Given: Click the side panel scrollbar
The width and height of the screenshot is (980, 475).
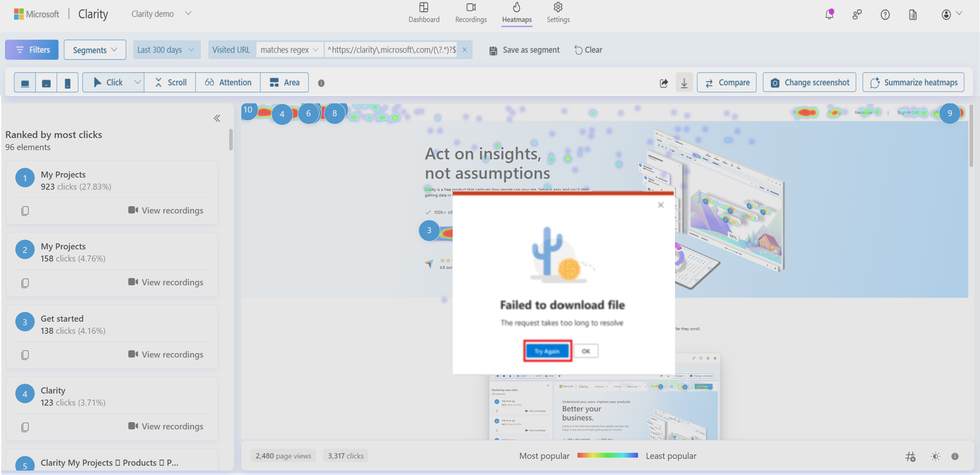Looking at the screenshot, I should [231, 140].
